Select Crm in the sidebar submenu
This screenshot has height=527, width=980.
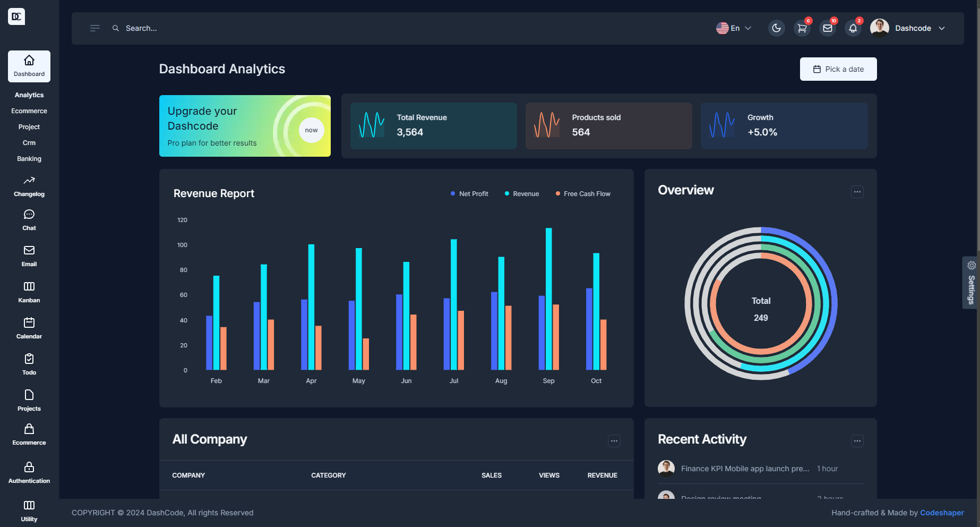29,143
